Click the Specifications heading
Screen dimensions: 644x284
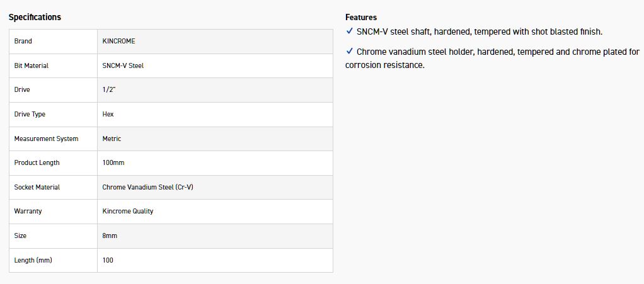point(35,17)
